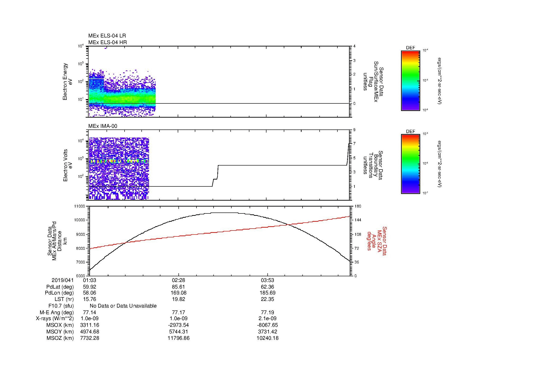
Task: Click the 'Electron Volts eV' axis label
Action: coord(68,165)
